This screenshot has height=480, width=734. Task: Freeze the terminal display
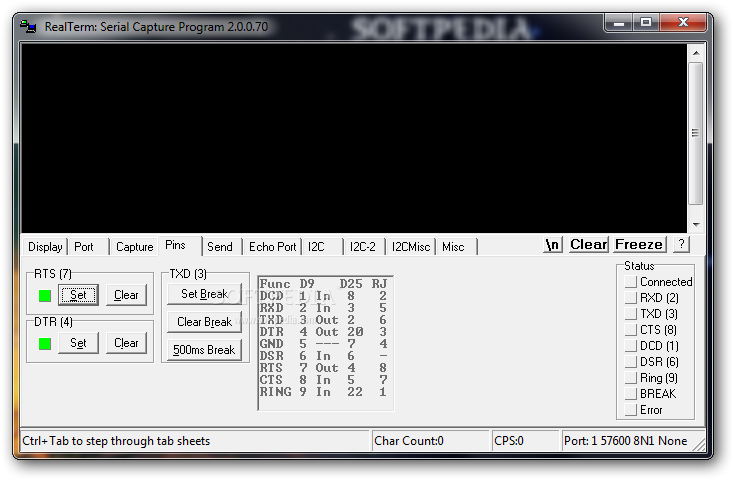click(x=639, y=244)
